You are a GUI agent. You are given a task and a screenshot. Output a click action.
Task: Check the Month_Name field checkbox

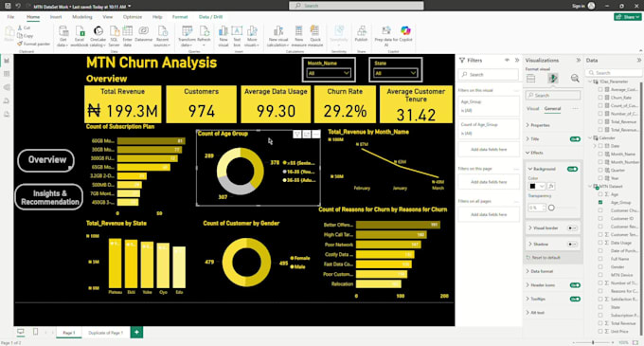tap(600, 154)
